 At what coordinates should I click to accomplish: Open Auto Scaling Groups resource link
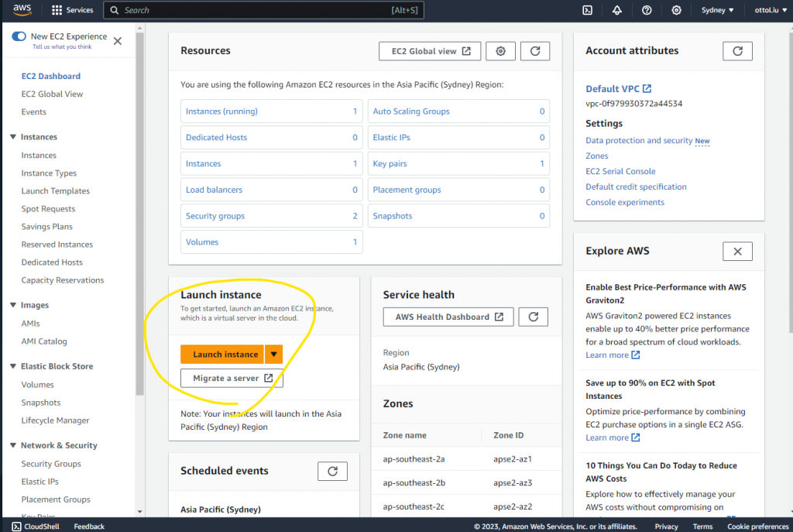coord(411,112)
